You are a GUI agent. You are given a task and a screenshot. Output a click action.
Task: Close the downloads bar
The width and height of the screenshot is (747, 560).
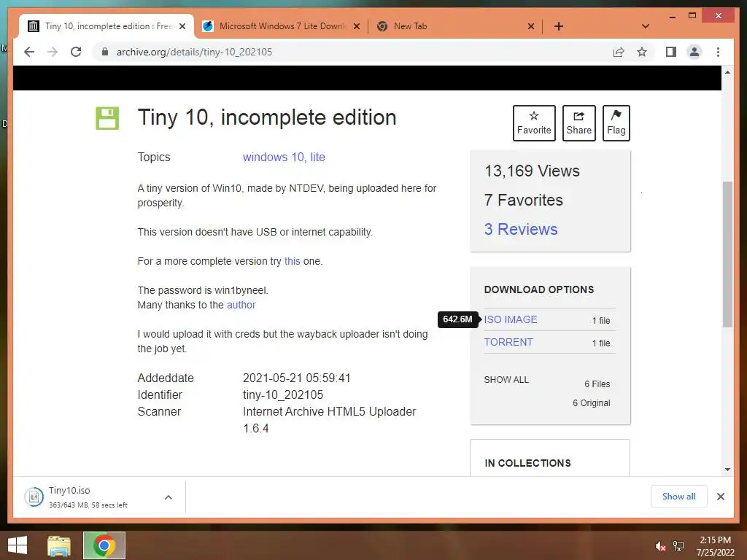click(720, 497)
